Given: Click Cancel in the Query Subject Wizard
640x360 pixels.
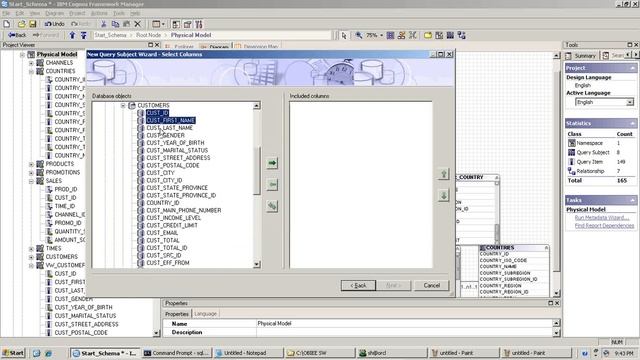Looking at the screenshot, I should click(431, 285).
